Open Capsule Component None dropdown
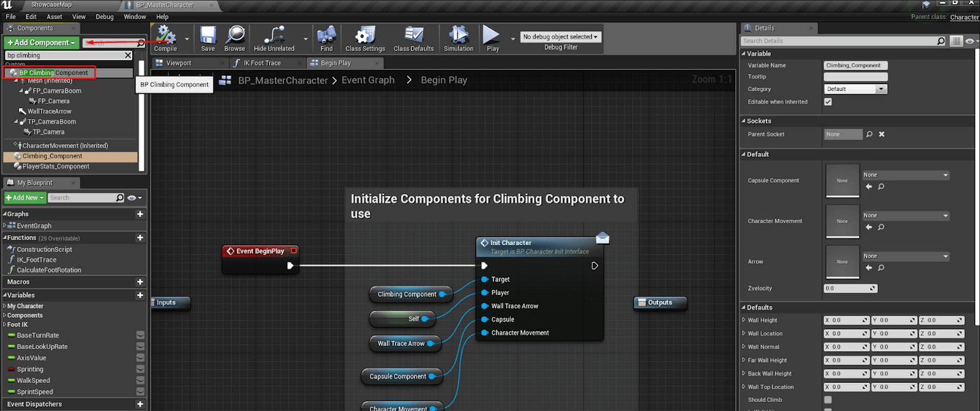The width and height of the screenshot is (980, 411). click(906, 175)
